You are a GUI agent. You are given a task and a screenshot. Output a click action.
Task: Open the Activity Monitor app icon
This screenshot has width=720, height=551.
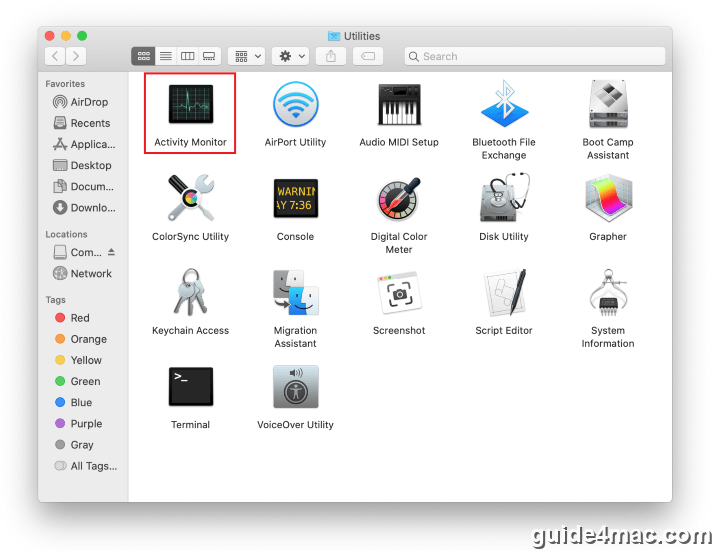(191, 104)
